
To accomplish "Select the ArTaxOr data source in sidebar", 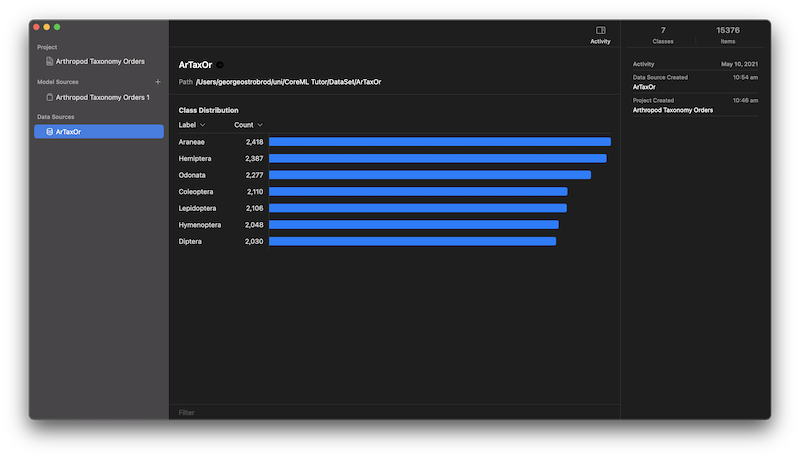I will point(98,132).
